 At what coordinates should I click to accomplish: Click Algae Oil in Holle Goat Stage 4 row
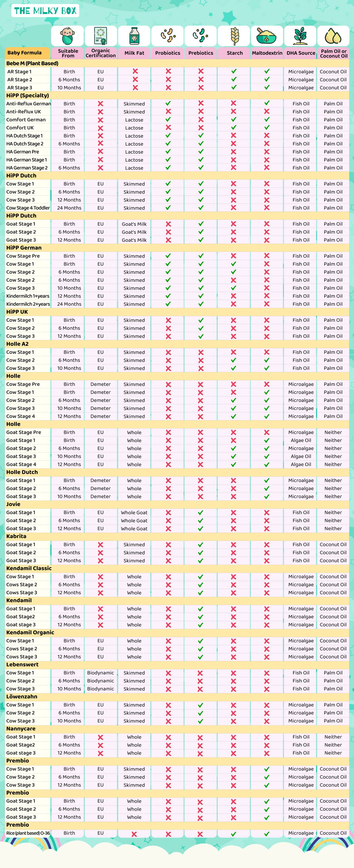301,464
